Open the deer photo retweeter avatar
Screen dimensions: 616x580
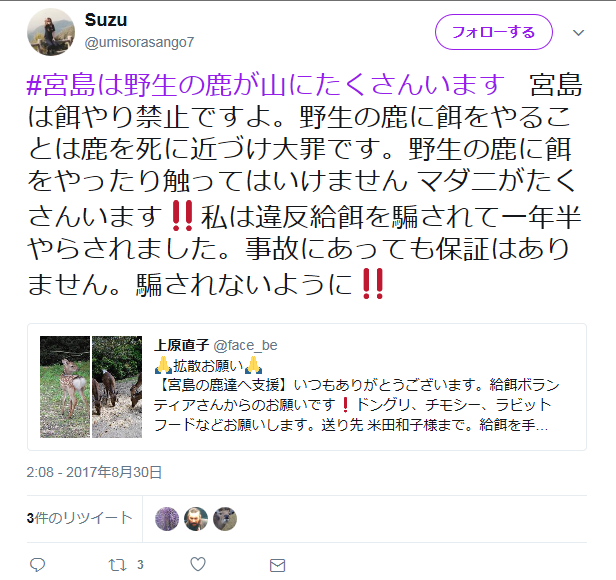225,519
